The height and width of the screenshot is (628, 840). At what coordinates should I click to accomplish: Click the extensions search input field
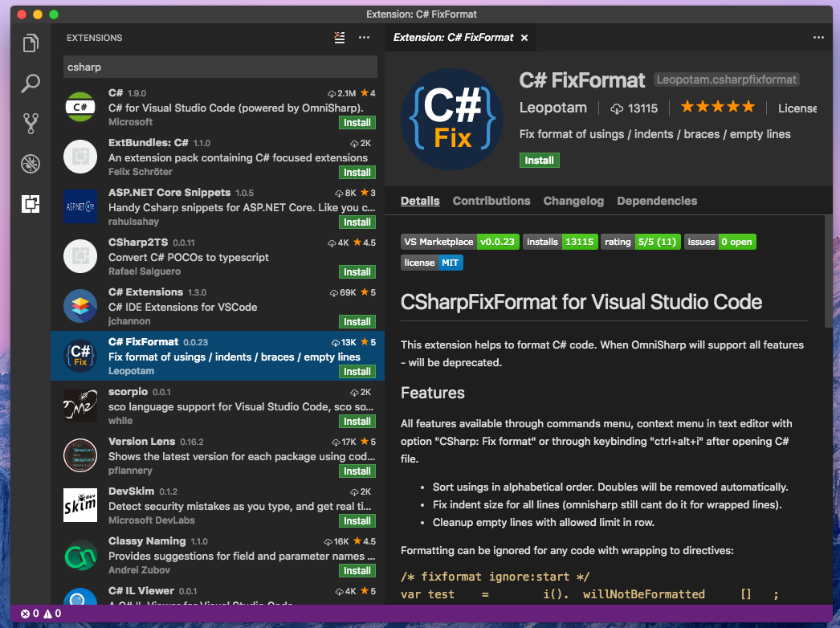[x=219, y=67]
